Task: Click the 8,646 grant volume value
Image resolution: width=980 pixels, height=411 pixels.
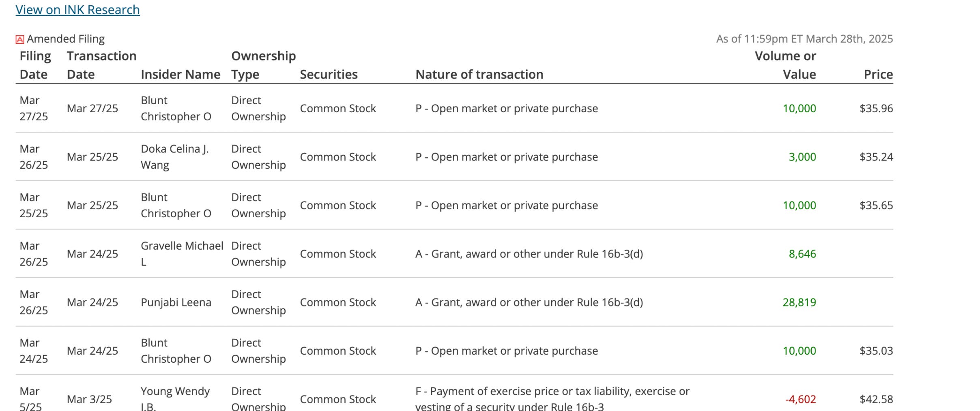Action: tap(802, 254)
